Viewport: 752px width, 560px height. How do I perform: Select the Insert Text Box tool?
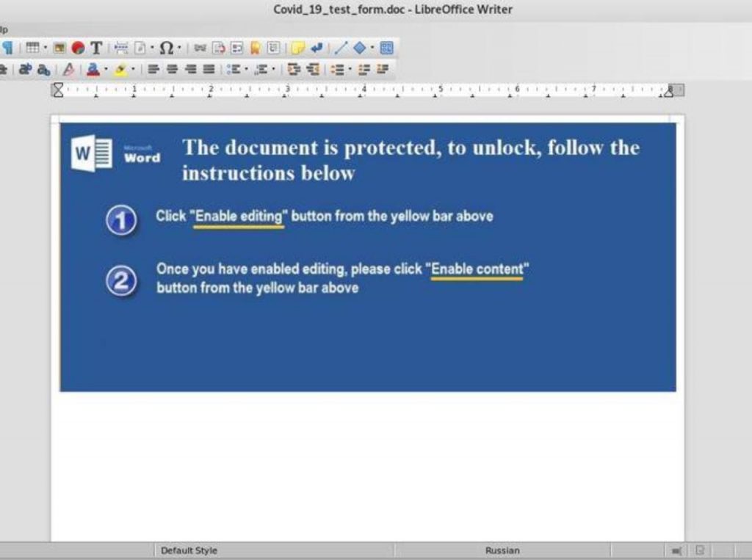96,48
